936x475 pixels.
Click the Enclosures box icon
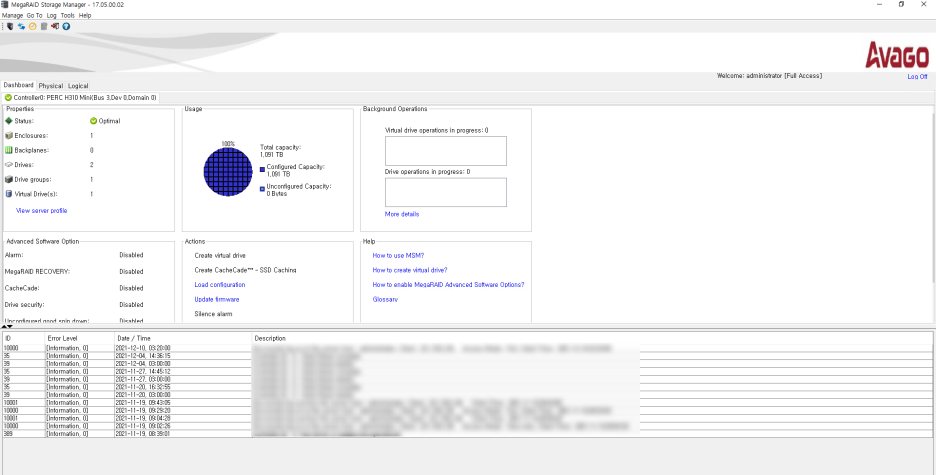tap(8, 135)
